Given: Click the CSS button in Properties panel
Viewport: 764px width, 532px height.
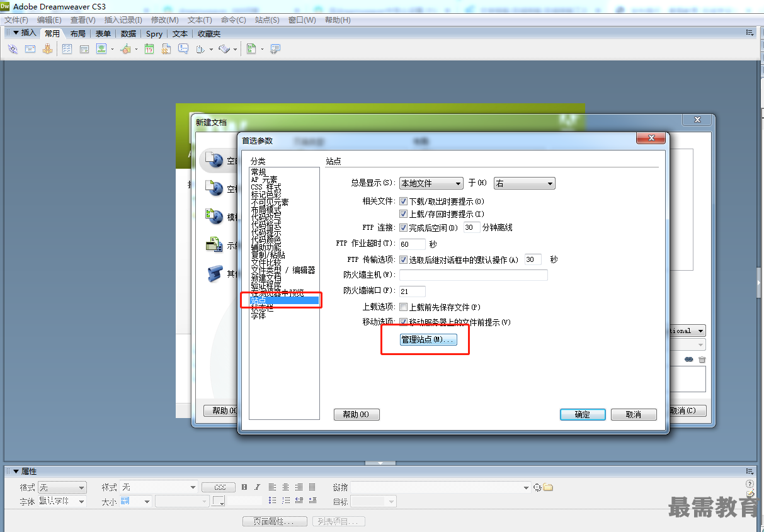Looking at the screenshot, I should click(219, 487).
